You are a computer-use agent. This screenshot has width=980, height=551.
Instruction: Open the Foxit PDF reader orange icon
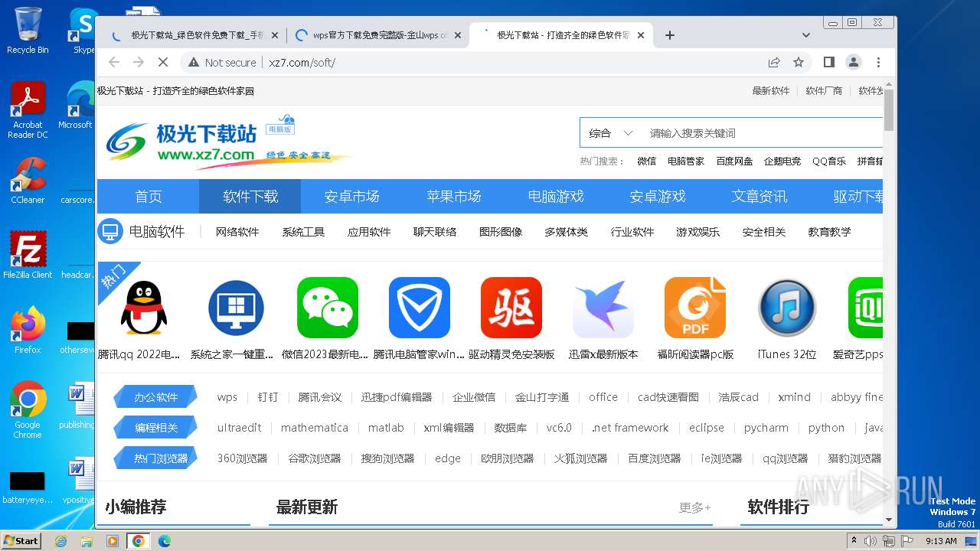click(695, 308)
